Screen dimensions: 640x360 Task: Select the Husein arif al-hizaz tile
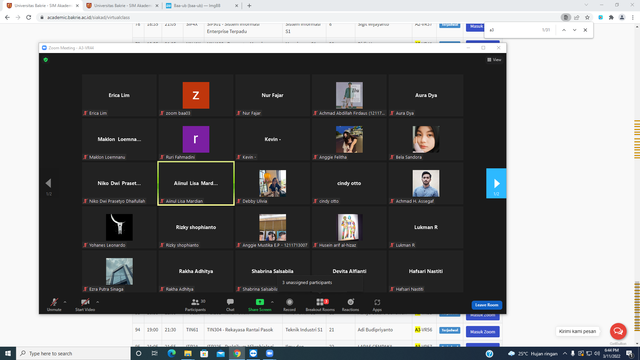[349, 227]
